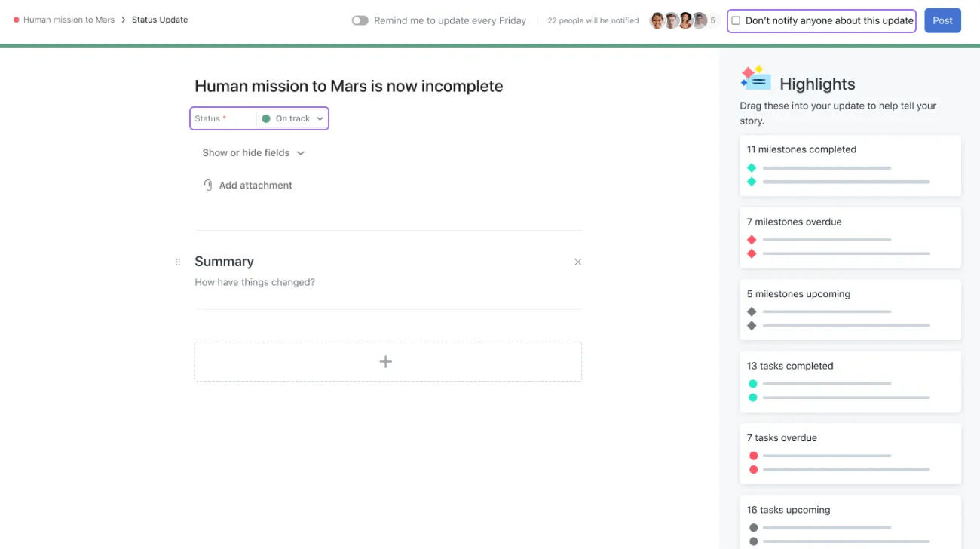Click the Post button
980x549 pixels.
point(942,20)
